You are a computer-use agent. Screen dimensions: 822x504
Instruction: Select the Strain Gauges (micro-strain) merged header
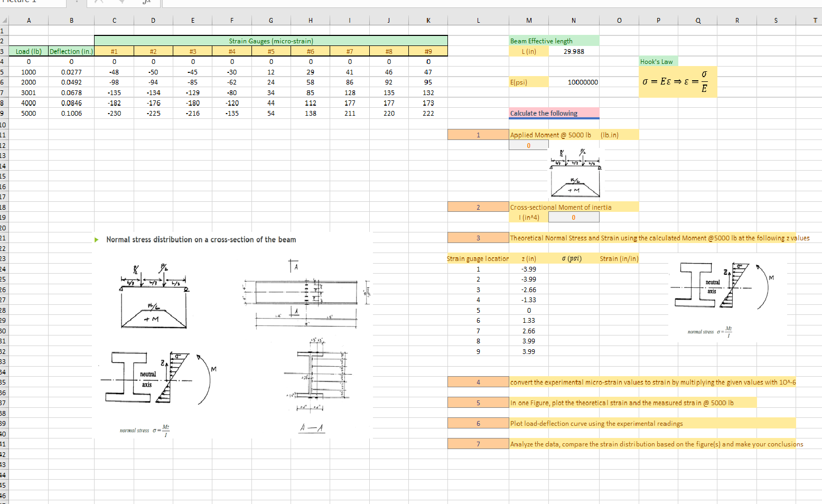270,41
